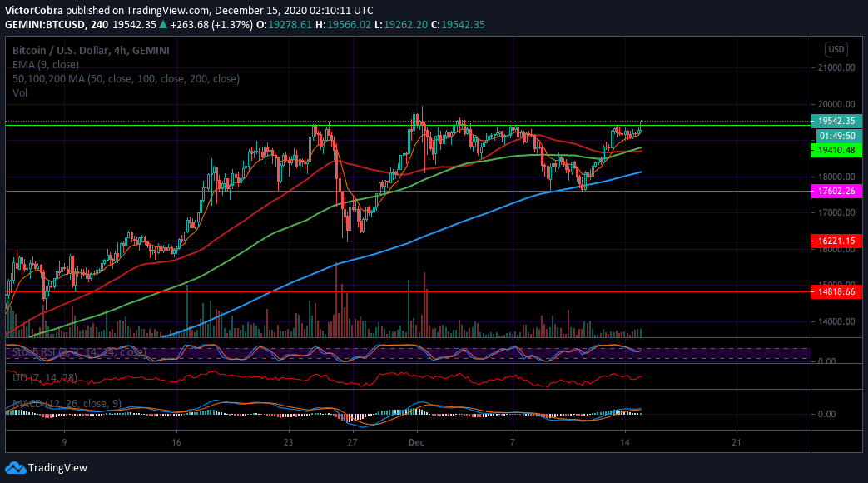The height and width of the screenshot is (483, 868).
Task: Select the magenta 17602.26 price label
Action: [x=836, y=191]
